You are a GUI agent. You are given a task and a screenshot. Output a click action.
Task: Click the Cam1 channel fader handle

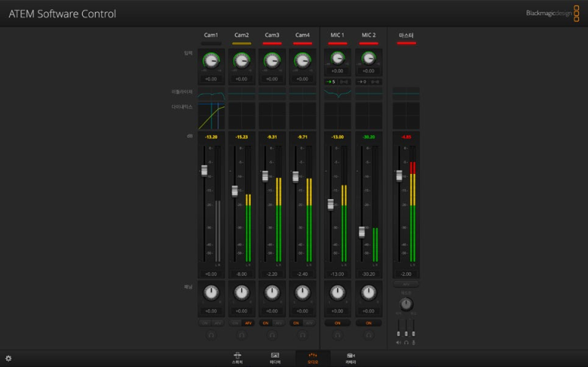[x=204, y=170]
